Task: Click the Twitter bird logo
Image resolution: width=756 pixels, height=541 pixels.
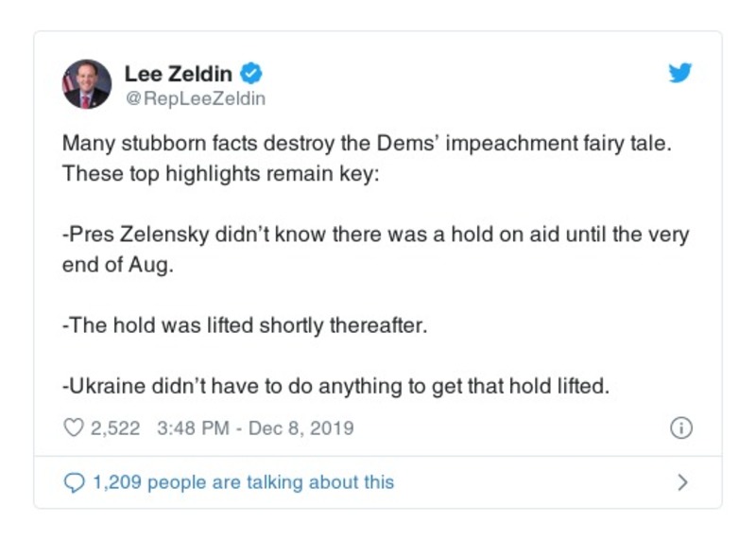Action: coord(679,74)
